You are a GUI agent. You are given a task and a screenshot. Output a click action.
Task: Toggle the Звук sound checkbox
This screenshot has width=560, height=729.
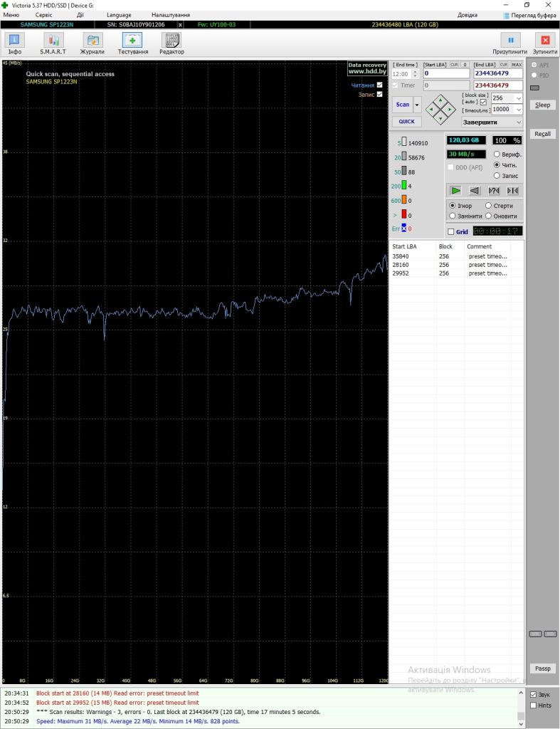(x=534, y=695)
